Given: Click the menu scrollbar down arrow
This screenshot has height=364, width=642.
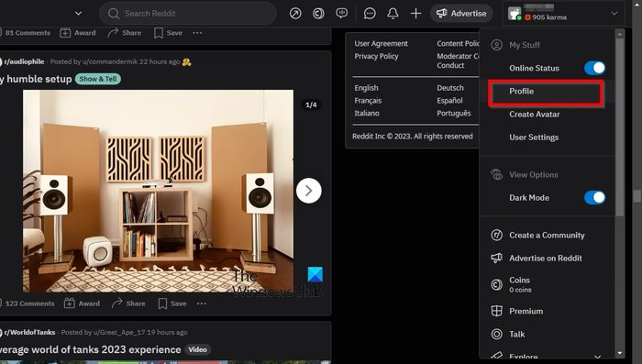Looking at the screenshot, I should coord(619,353).
